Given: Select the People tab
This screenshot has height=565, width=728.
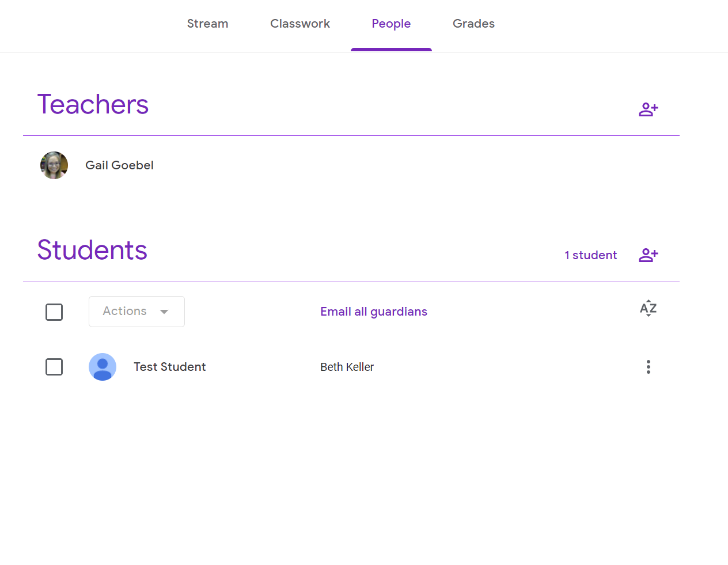Looking at the screenshot, I should coord(391,24).
